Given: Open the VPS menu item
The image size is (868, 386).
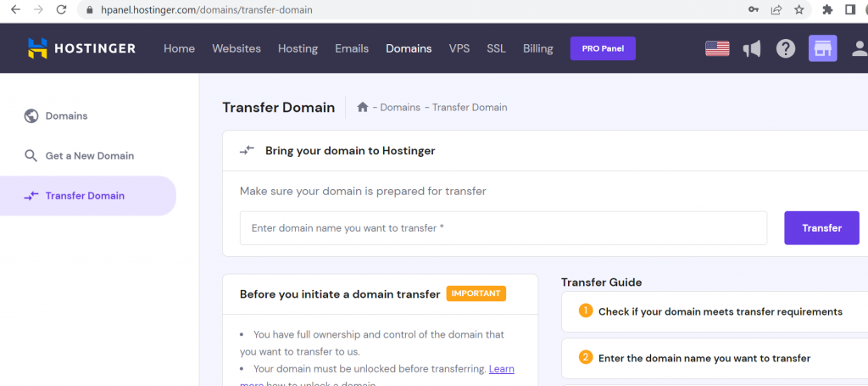Looking at the screenshot, I should [x=459, y=48].
